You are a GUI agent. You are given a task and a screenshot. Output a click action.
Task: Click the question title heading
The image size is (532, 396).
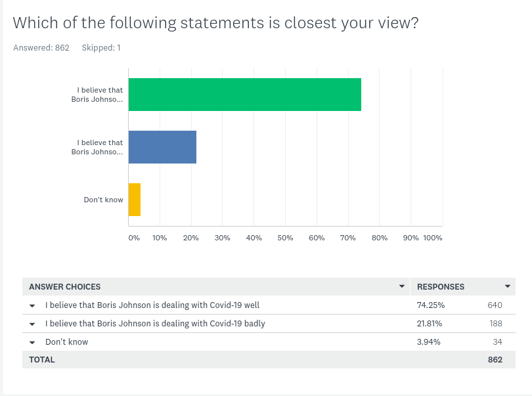(x=216, y=23)
